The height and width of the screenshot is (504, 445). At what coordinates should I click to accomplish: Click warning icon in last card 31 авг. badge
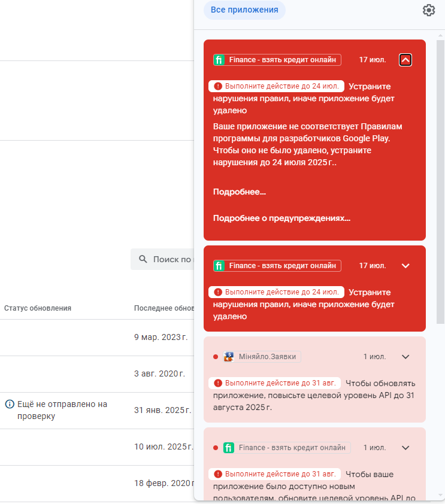tap(218, 474)
